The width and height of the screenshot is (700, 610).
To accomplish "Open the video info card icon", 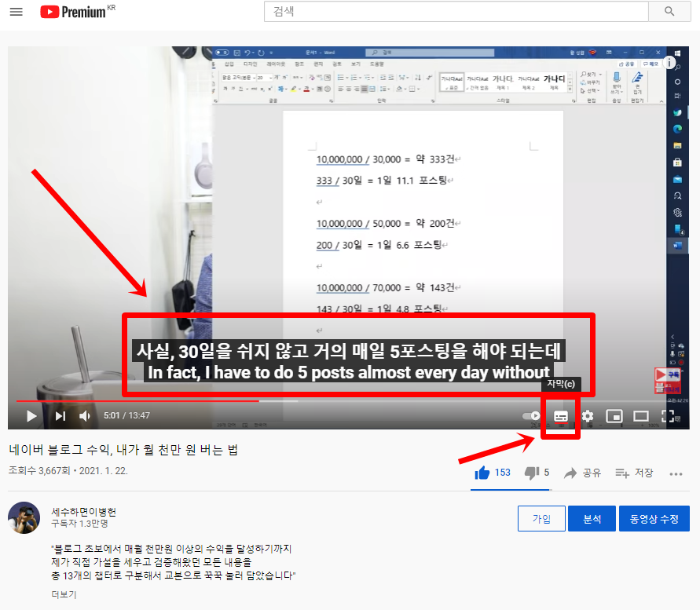I will pos(669,63).
